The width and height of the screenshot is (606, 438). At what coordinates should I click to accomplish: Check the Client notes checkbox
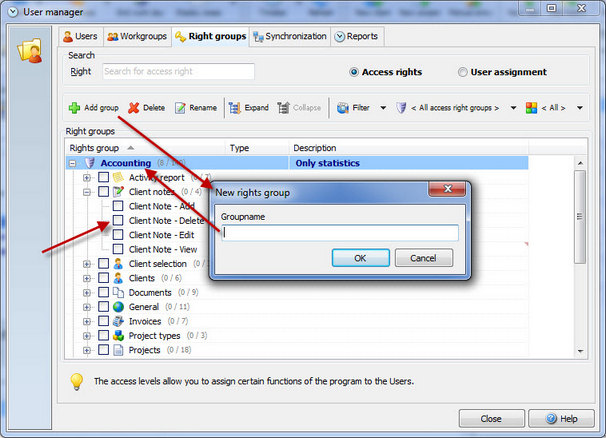click(x=103, y=192)
